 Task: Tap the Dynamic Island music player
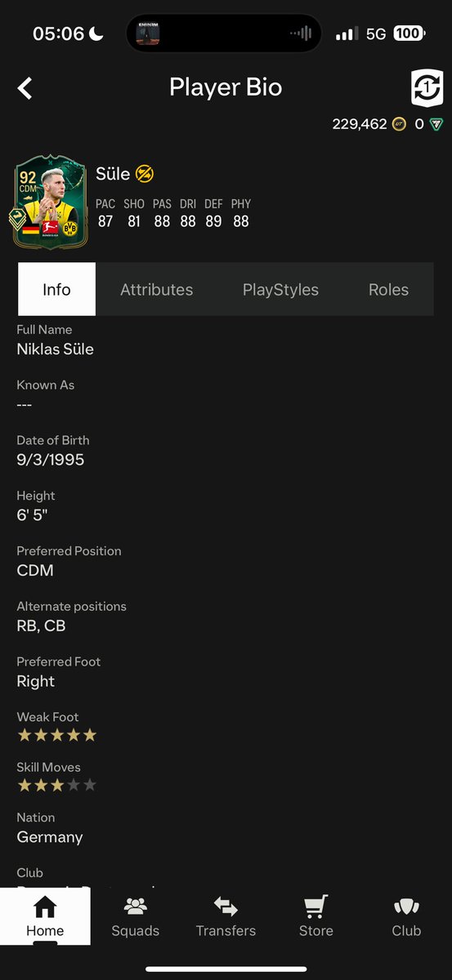coord(224,33)
